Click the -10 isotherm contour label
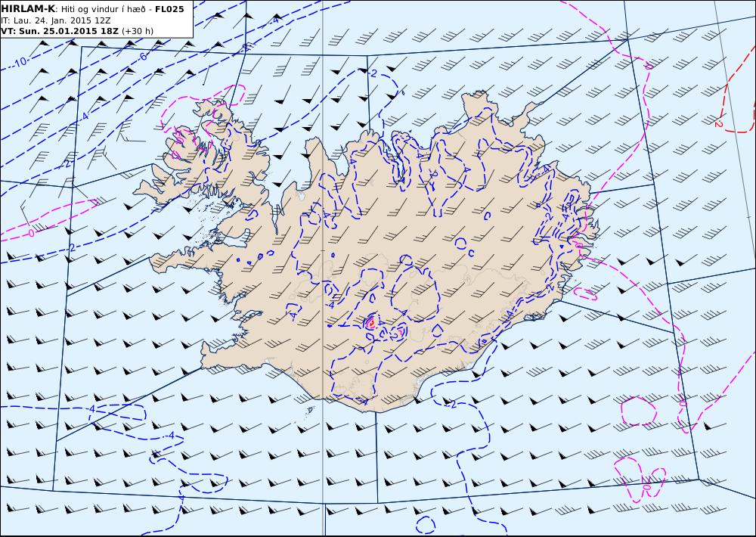The image size is (756, 537). pyautogui.click(x=20, y=63)
